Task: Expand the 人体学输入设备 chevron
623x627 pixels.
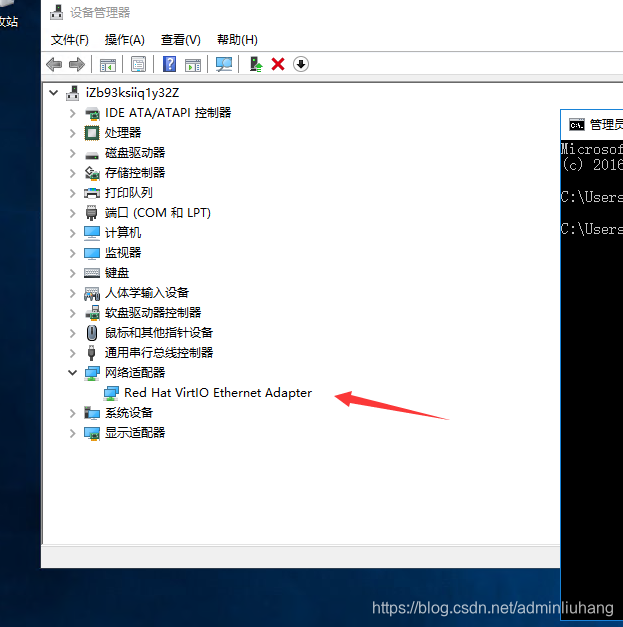Action: click(72, 293)
